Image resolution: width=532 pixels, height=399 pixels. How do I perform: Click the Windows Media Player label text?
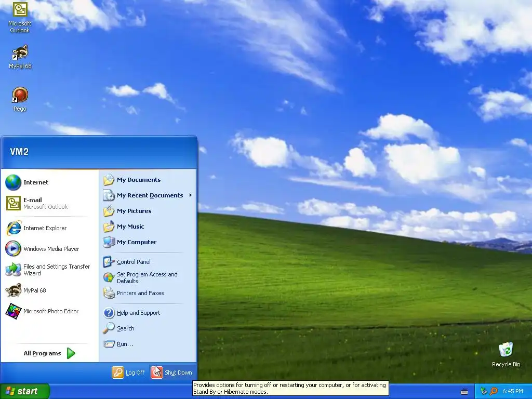[x=51, y=249]
